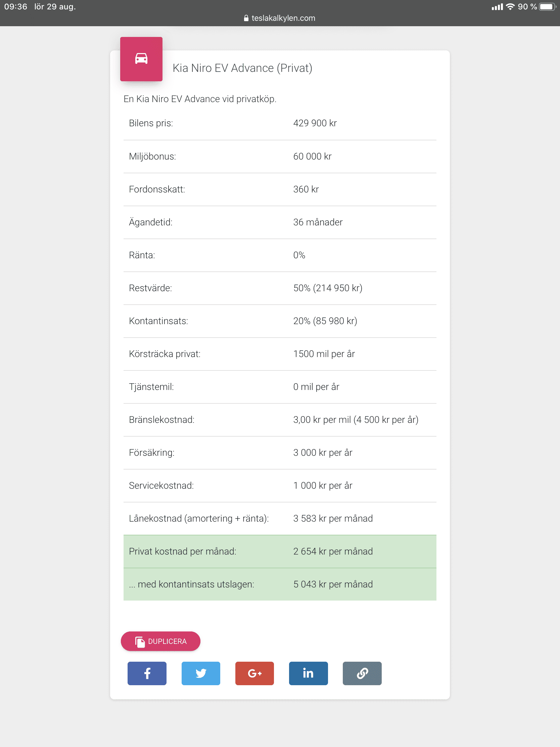Image resolution: width=560 pixels, height=747 pixels.
Task: Share on LinkedIn
Action: [308, 673]
